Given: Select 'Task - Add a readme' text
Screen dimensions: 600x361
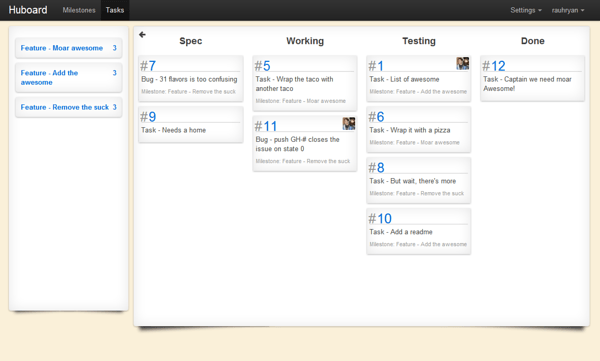Looking at the screenshot, I should coord(401,232).
